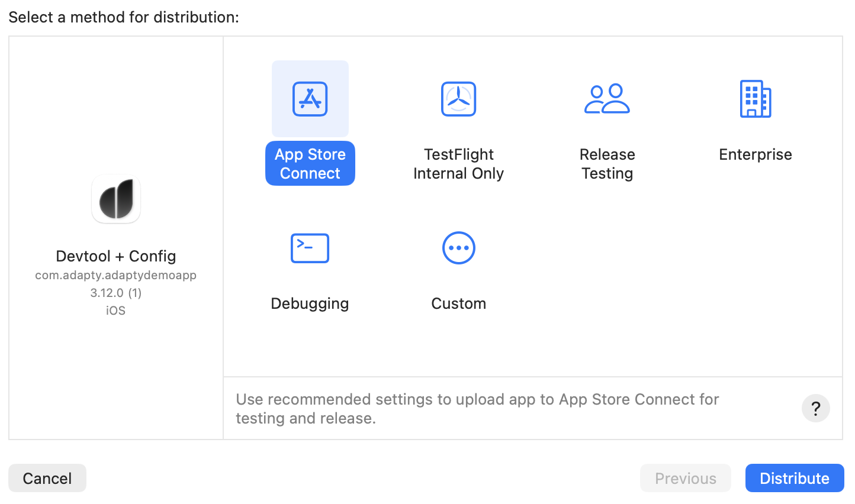Cancel the distribution dialog
Viewport: 855px width, 504px height.
click(x=47, y=478)
